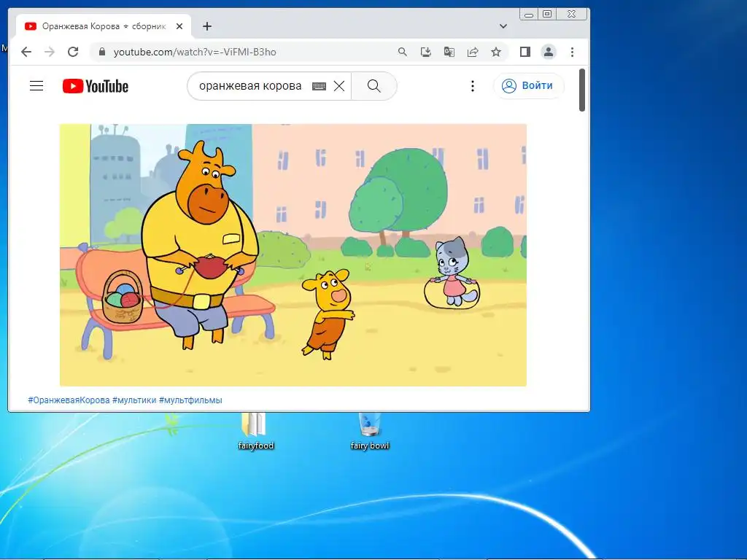Open the Chrome profile avatar

[549, 52]
